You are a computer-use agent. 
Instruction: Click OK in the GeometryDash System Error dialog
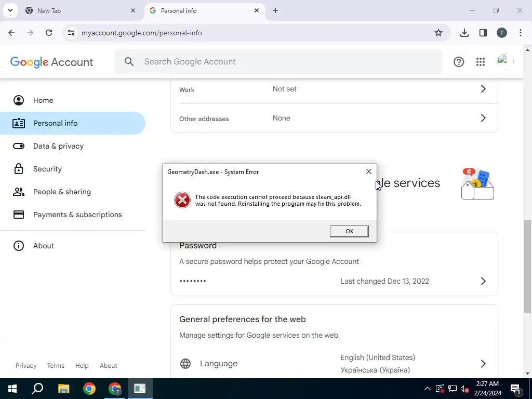pos(349,231)
